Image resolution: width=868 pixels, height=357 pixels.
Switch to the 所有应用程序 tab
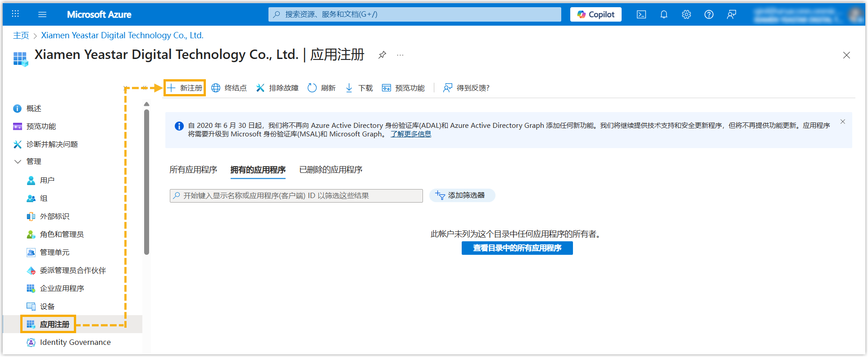193,170
